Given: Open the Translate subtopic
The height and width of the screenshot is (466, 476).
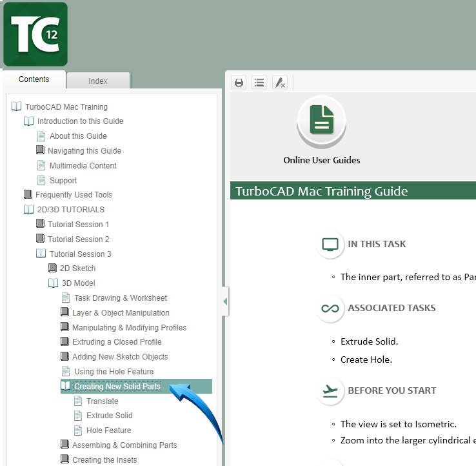Looking at the screenshot, I should [x=103, y=401].
